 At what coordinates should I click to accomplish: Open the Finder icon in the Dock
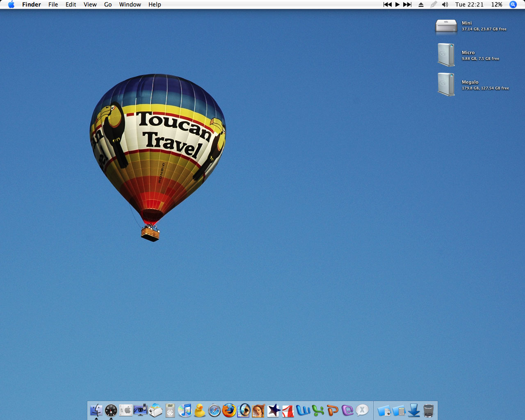tap(96, 410)
